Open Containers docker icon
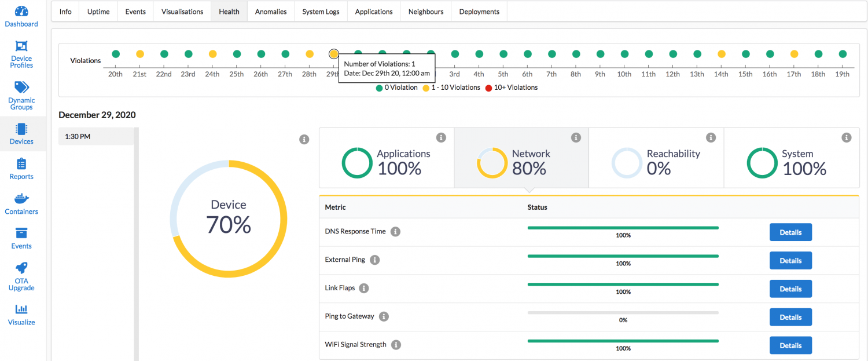Image resolution: width=868 pixels, height=361 pixels. click(x=21, y=199)
